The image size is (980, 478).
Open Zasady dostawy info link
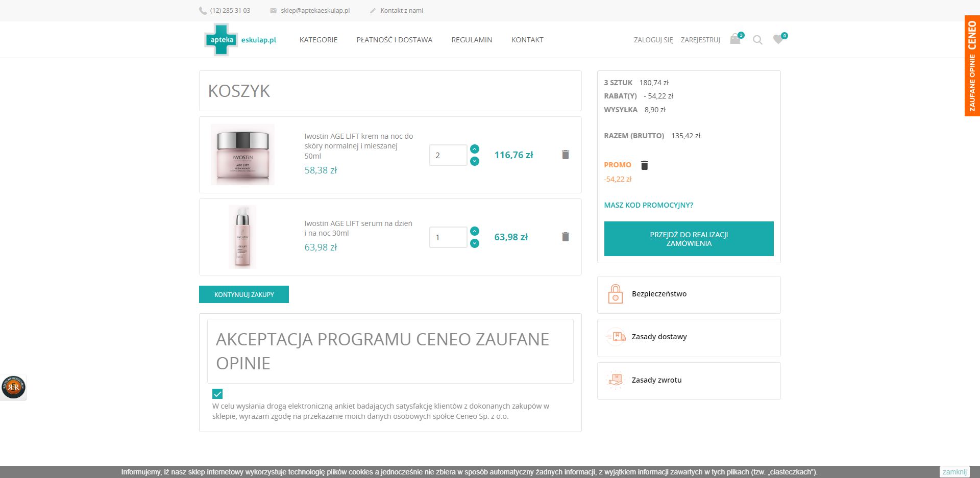click(659, 337)
